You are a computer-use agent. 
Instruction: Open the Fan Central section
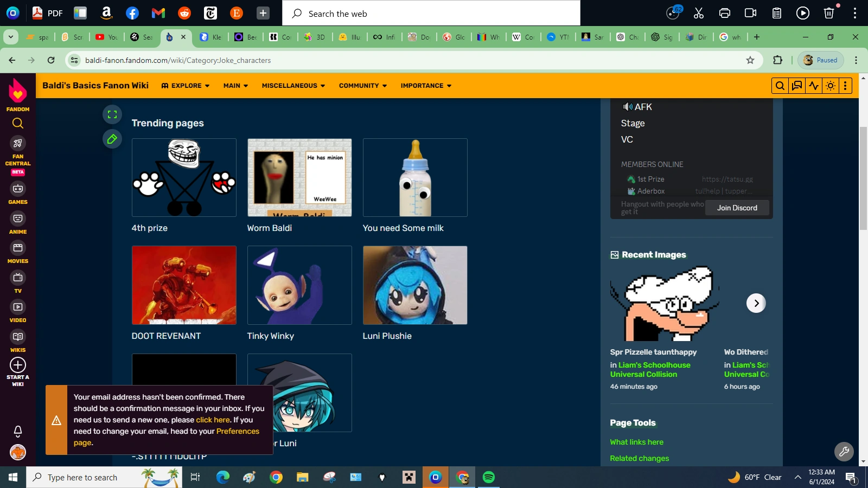click(18, 151)
